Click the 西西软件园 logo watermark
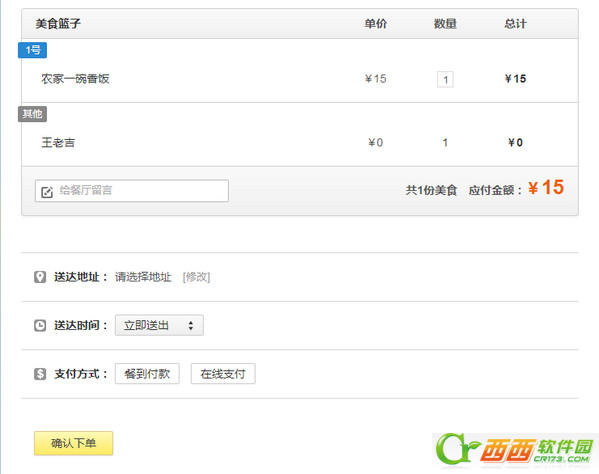The image size is (599, 474). point(515,451)
